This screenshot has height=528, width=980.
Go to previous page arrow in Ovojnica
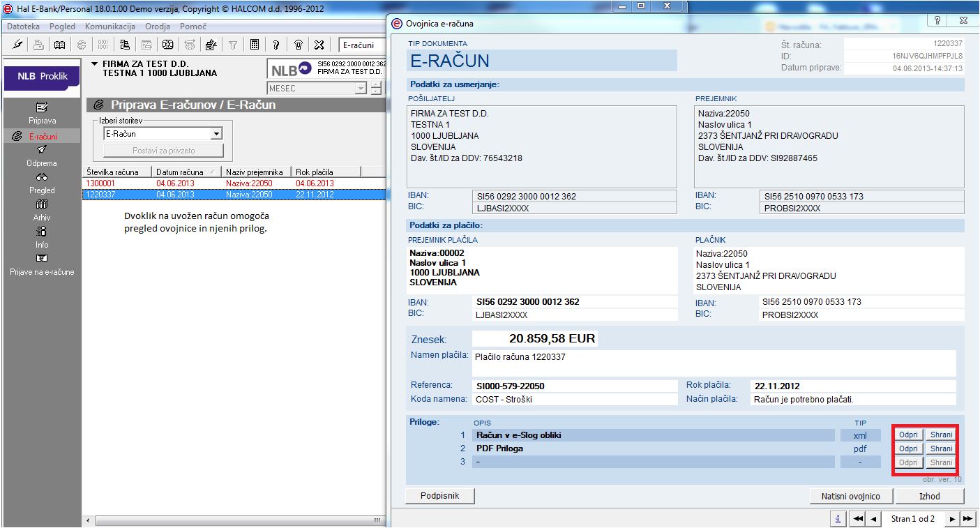872,519
